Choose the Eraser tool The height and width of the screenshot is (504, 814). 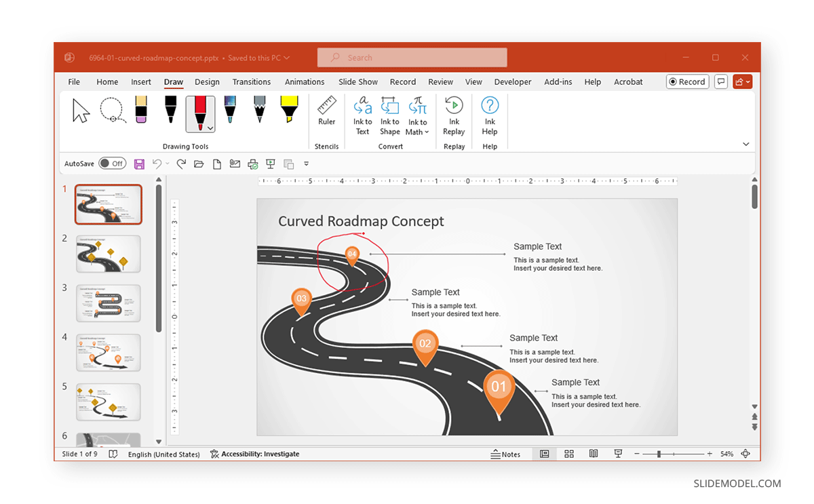(x=140, y=110)
